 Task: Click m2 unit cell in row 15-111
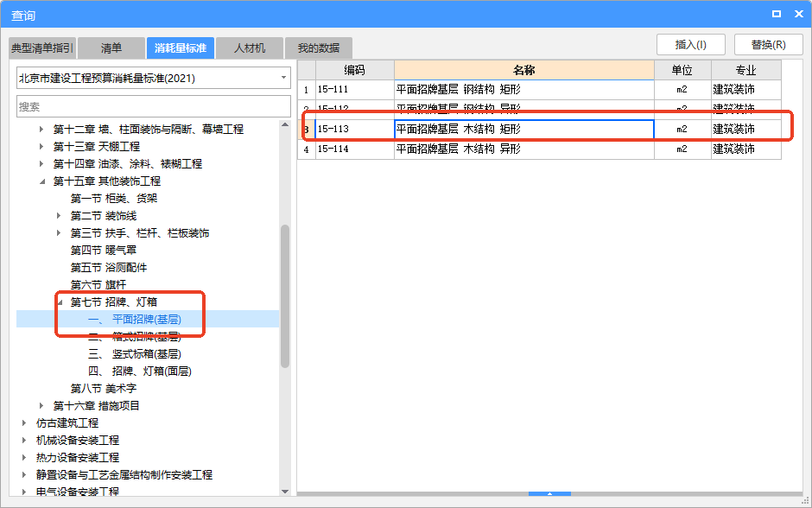[682, 90]
